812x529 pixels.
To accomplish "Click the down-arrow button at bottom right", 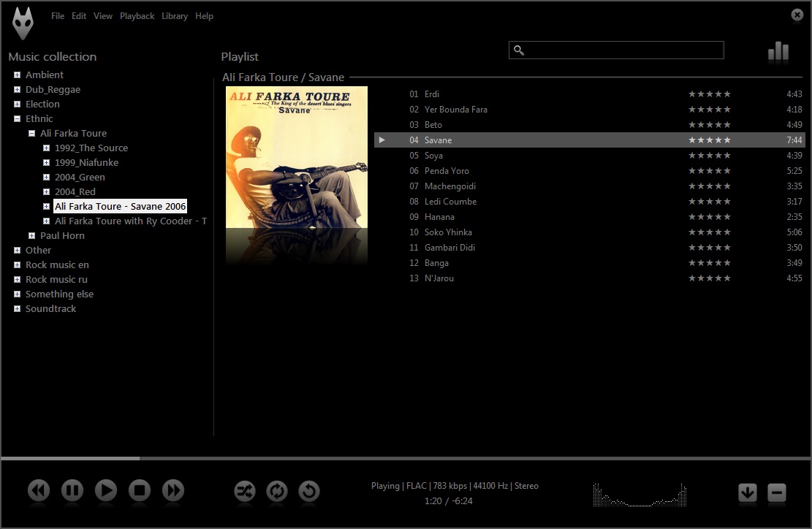I will [x=747, y=492].
